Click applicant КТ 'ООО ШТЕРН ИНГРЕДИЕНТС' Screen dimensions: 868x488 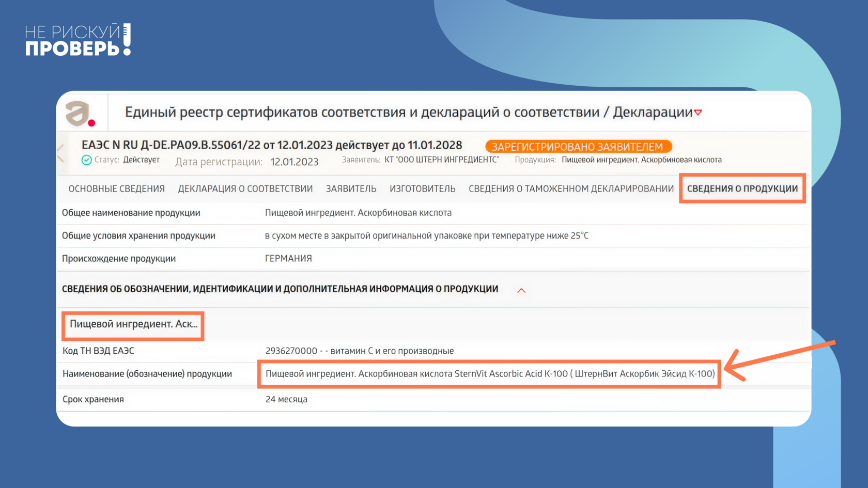(442, 160)
